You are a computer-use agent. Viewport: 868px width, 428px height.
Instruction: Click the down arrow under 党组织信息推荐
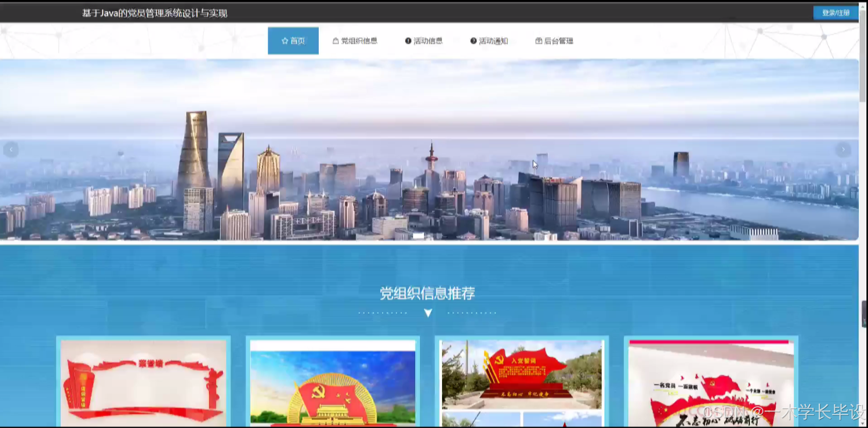pos(428,313)
